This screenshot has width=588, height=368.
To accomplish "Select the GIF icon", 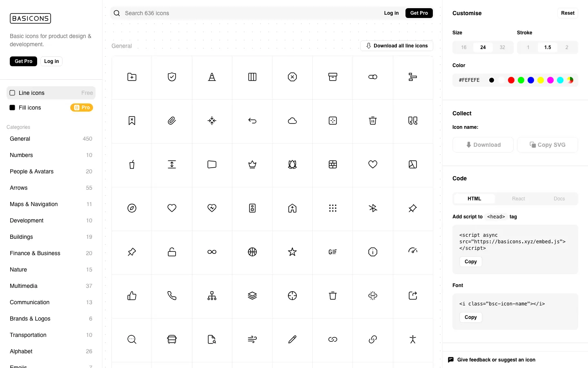I will click(x=333, y=252).
